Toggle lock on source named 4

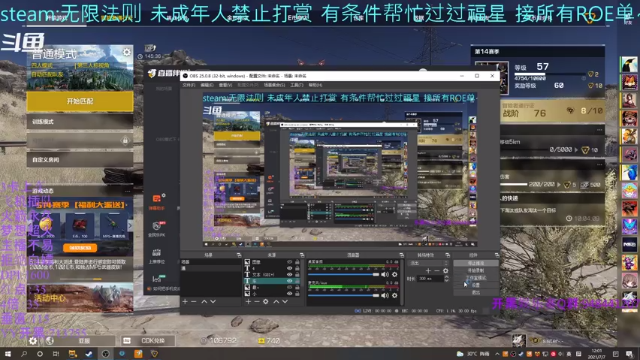coord(297,268)
